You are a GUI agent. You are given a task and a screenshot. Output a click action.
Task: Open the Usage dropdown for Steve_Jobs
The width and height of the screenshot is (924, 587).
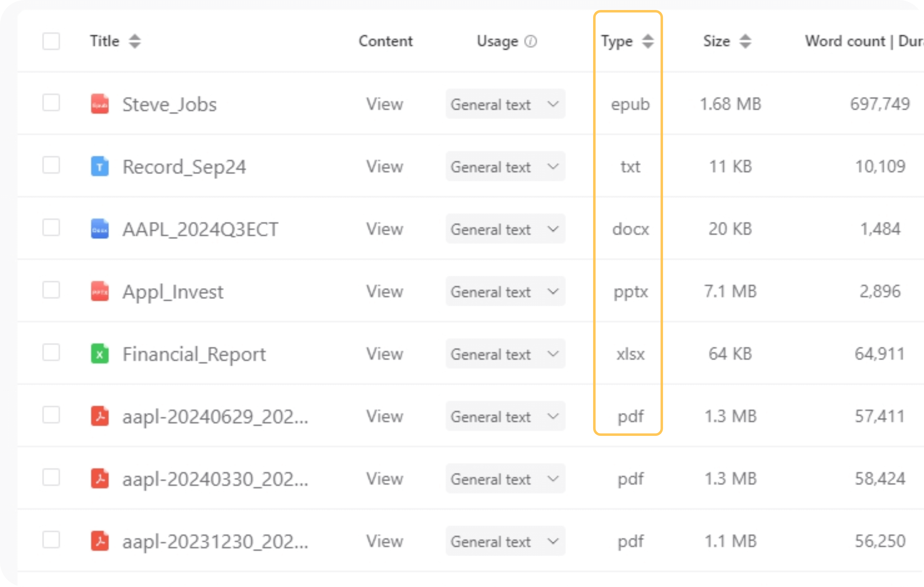click(x=505, y=104)
